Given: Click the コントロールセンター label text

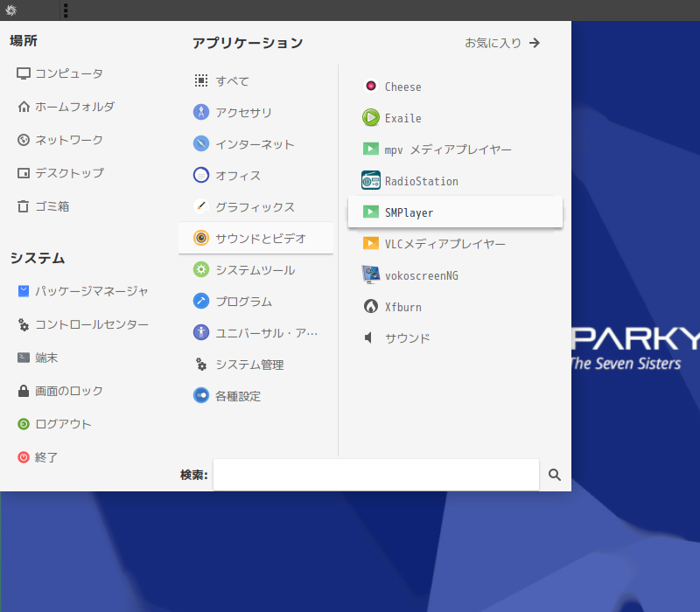Looking at the screenshot, I should (x=92, y=324).
